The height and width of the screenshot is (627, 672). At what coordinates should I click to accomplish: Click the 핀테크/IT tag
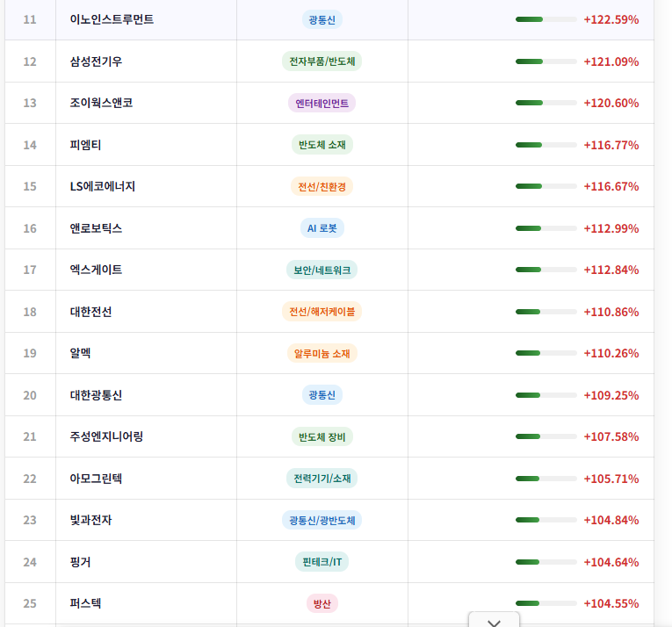[x=322, y=562]
